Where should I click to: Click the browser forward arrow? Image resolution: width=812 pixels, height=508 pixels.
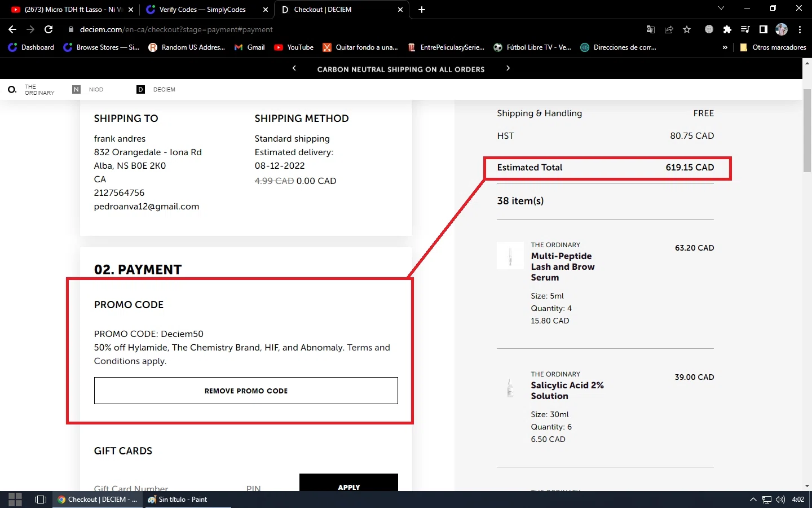tap(30, 29)
